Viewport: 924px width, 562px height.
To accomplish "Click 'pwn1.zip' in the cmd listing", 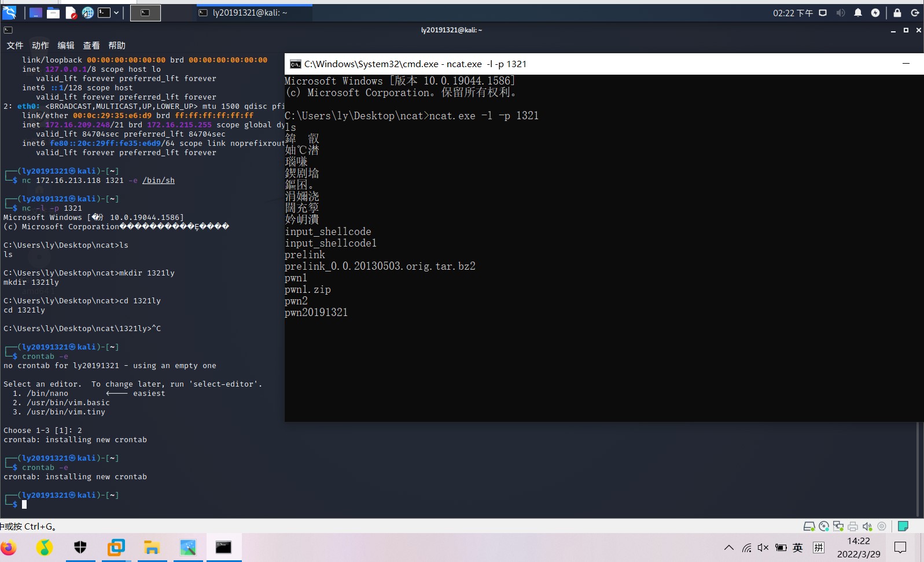I will coord(308,289).
